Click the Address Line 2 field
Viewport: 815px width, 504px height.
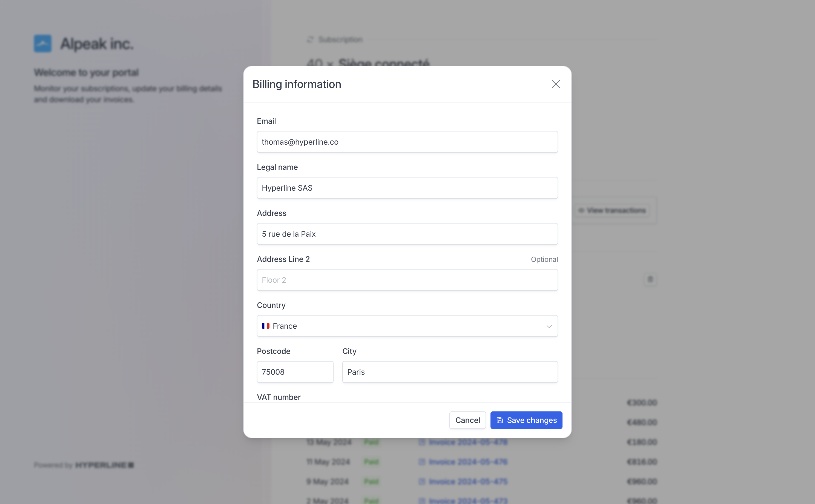click(x=407, y=280)
